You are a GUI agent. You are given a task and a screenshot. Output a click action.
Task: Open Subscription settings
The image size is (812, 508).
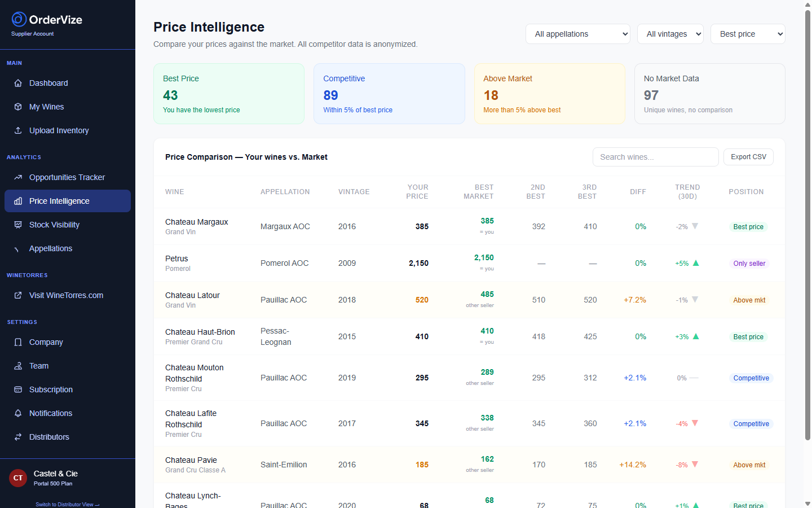68,389
